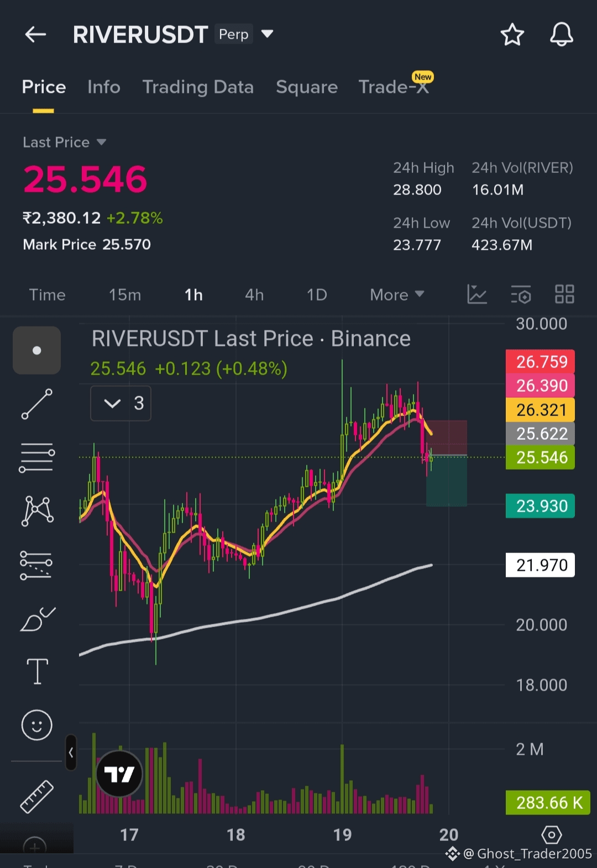Select the Text annotation tool
597x868 pixels.
pyautogui.click(x=37, y=671)
